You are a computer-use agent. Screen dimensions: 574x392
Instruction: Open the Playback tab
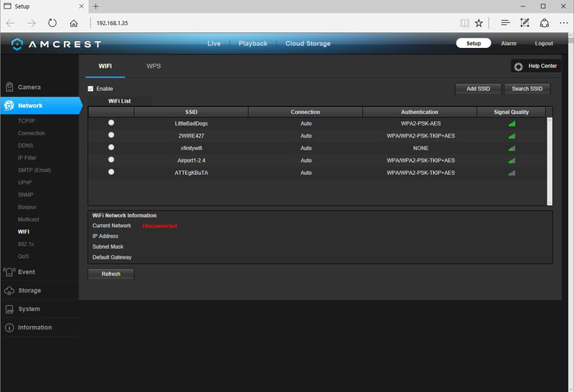(x=253, y=44)
